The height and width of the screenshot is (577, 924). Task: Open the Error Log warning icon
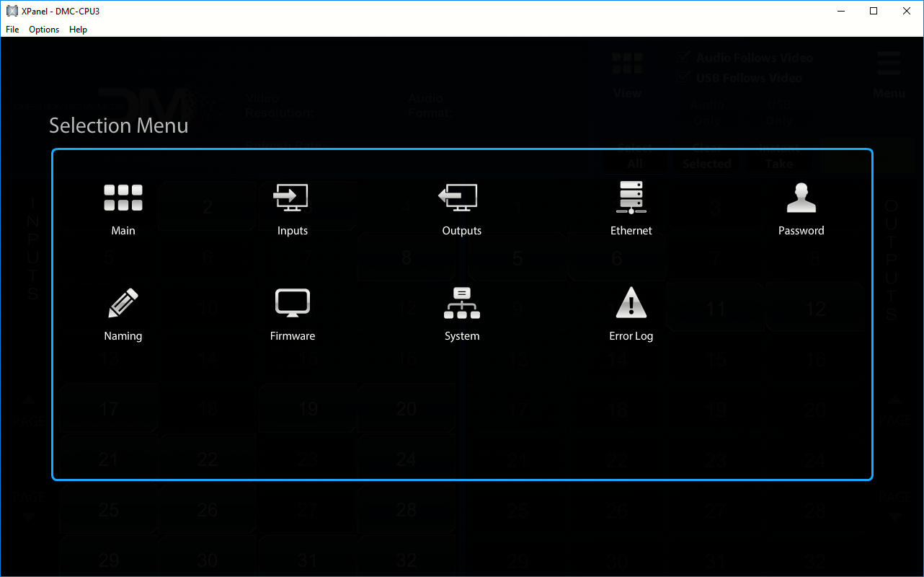(631, 304)
